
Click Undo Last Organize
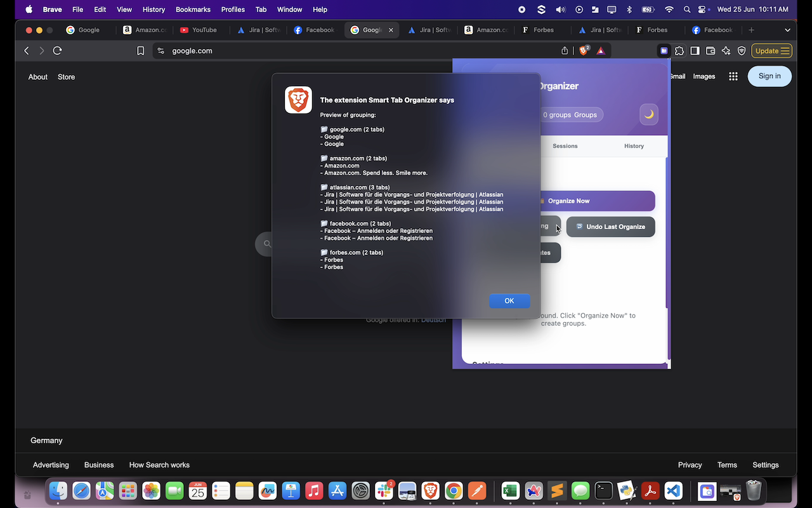coord(610,227)
